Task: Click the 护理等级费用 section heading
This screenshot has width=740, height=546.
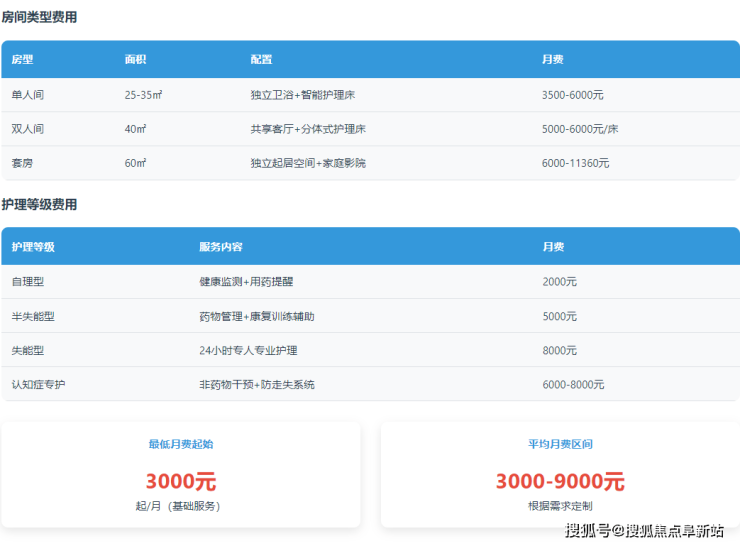Action: coord(40,204)
